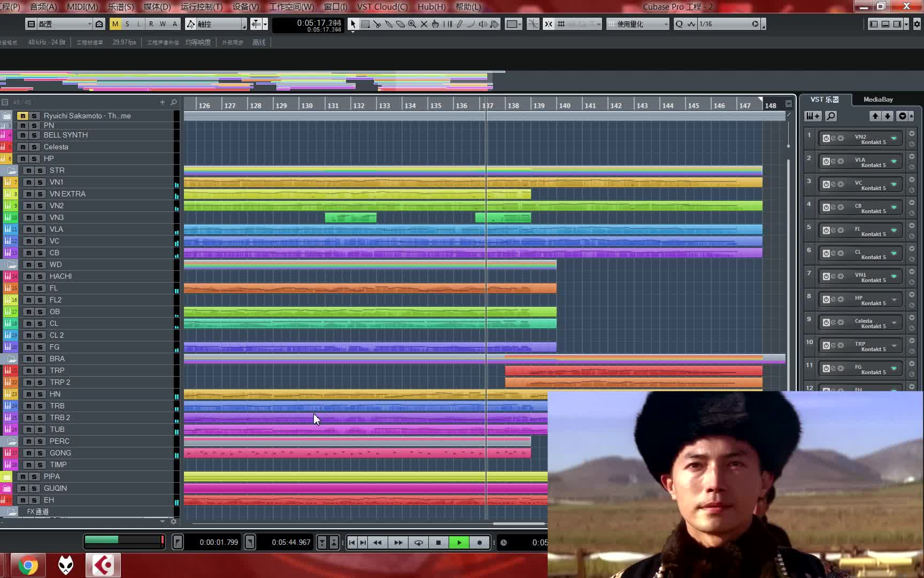The width and height of the screenshot is (924, 578).
Task: Click the Find Tracks magnifier icon
Action: click(173, 102)
